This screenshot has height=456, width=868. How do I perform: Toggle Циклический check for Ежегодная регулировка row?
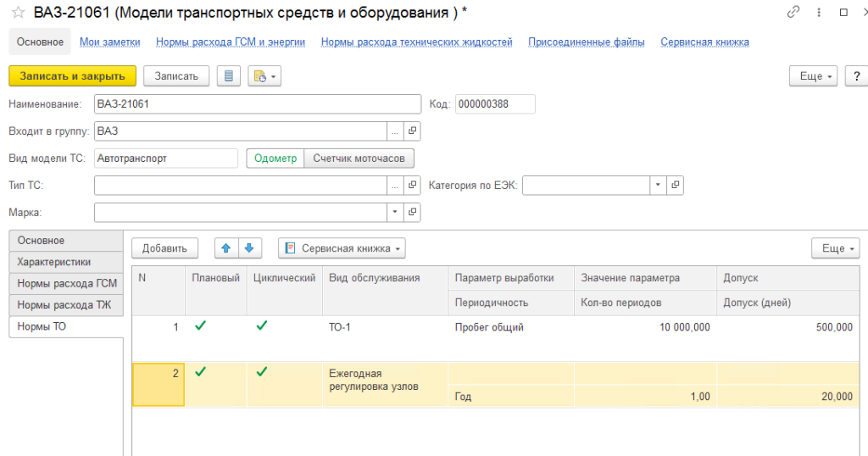[x=262, y=372]
